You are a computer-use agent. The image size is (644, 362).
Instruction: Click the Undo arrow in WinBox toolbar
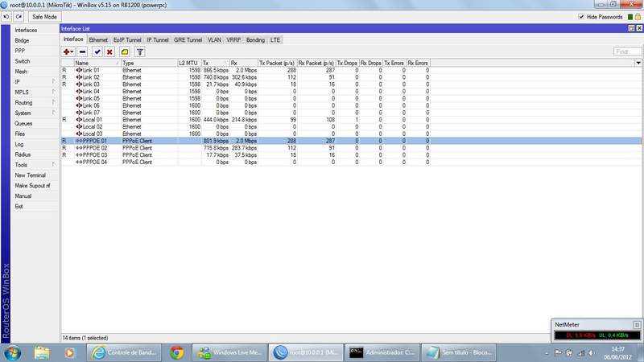6,17
